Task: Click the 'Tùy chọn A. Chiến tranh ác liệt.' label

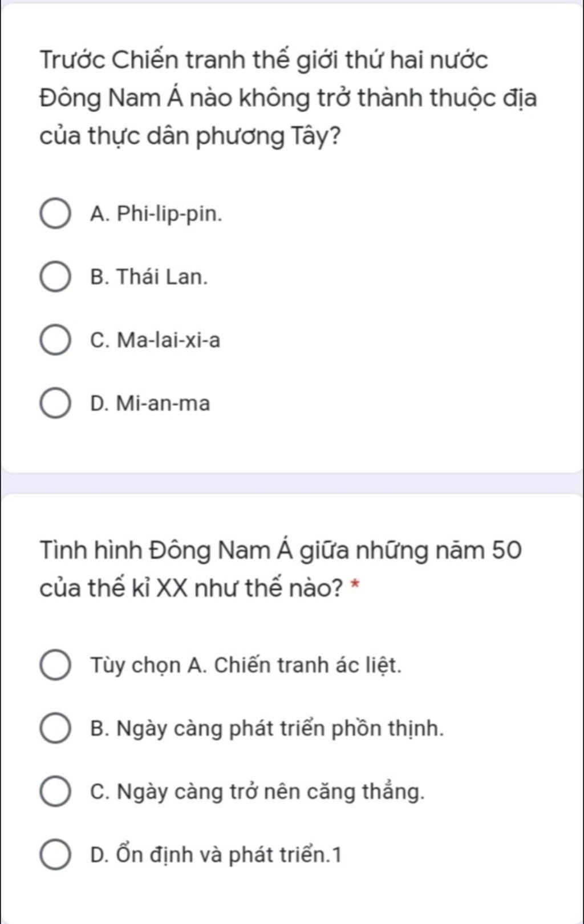Action: pyautogui.click(x=246, y=665)
